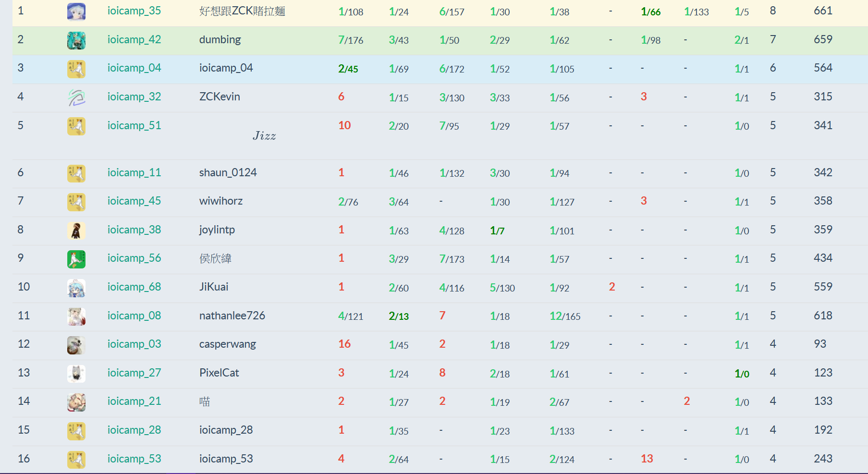The height and width of the screenshot is (474, 868).
Task: Select the display name PixelCat
Action: click(219, 373)
